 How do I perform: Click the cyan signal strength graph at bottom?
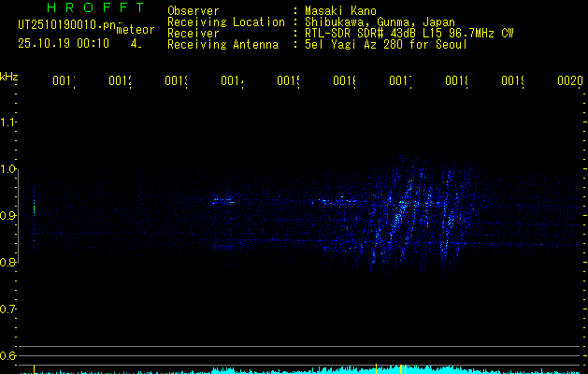(300, 370)
